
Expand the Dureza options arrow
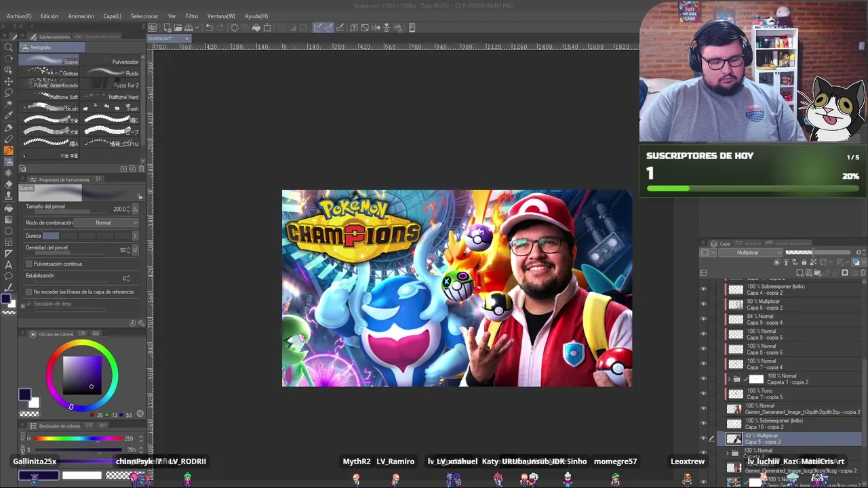pyautogui.click(x=134, y=236)
